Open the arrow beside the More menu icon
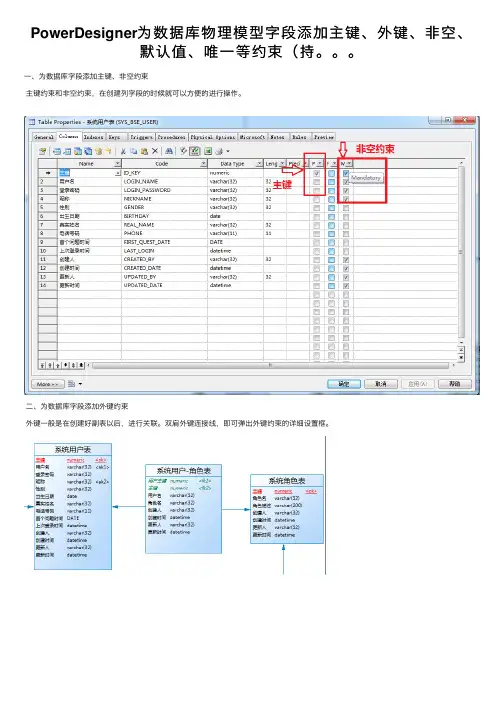504x713 pixels. (x=81, y=384)
